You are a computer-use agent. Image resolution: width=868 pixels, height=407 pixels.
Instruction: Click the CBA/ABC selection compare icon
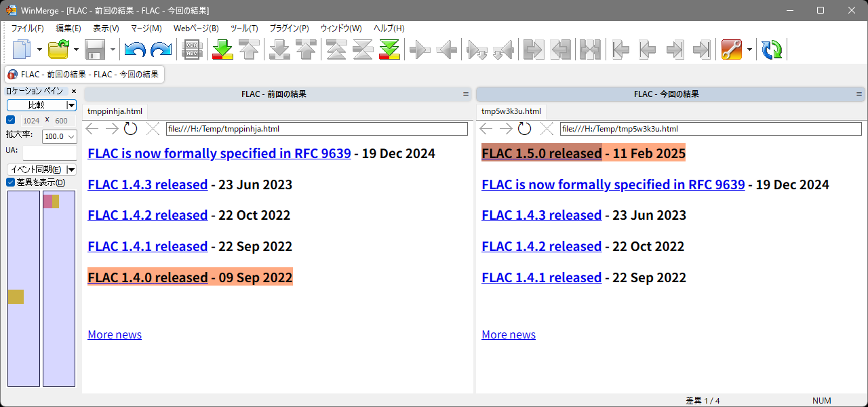pos(193,50)
